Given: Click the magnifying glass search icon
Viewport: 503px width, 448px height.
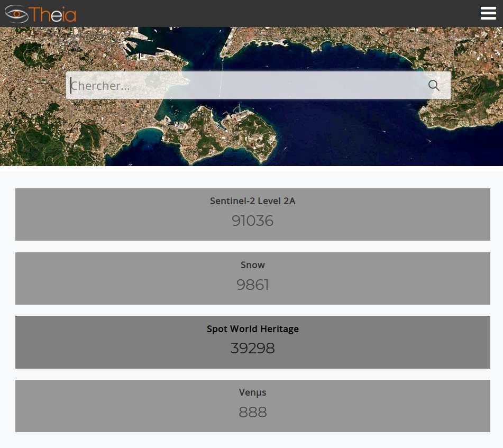Looking at the screenshot, I should [x=434, y=85].
